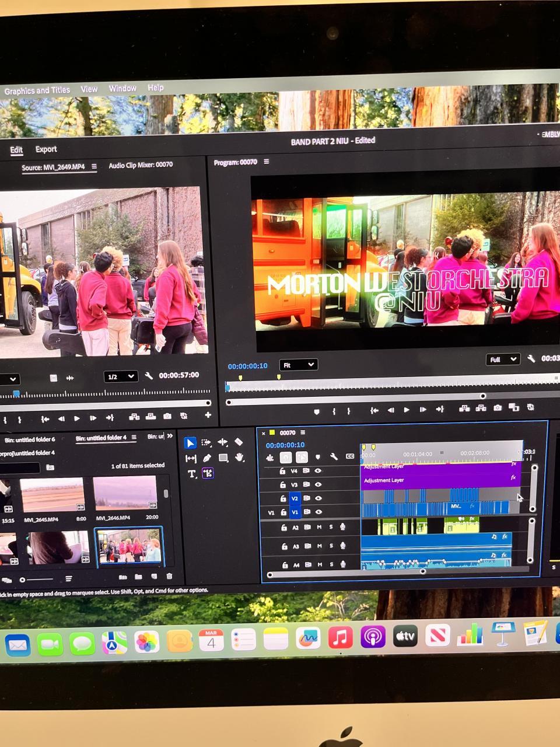Open Program: 00070 panel menu

267,162
